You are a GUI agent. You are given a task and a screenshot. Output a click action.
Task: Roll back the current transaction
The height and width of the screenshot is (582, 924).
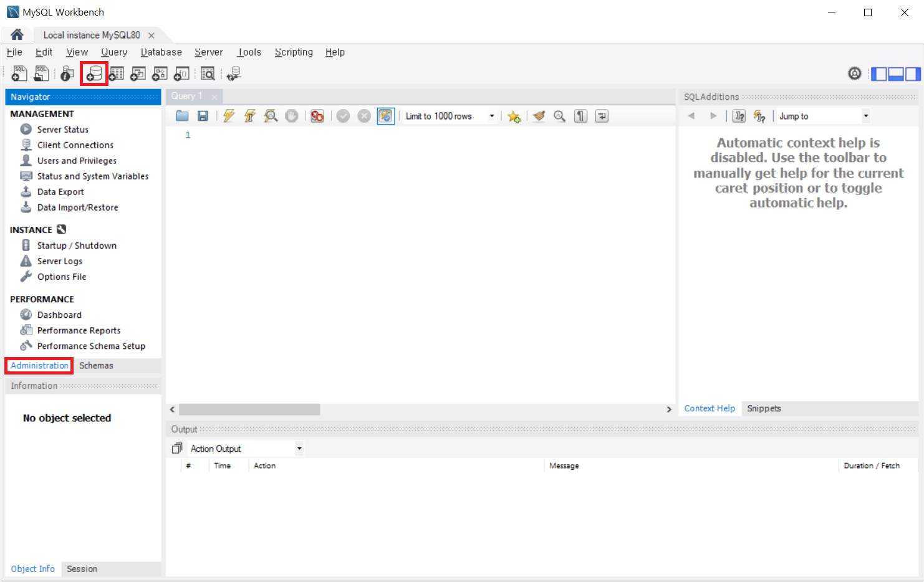tap(364, 116)
